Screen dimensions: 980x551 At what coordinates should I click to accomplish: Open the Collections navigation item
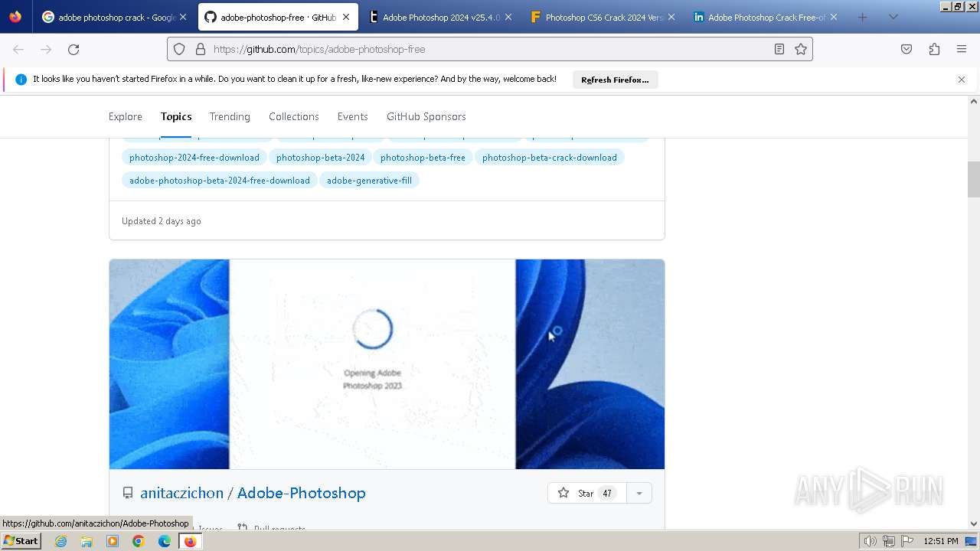[x=294, y=116]
